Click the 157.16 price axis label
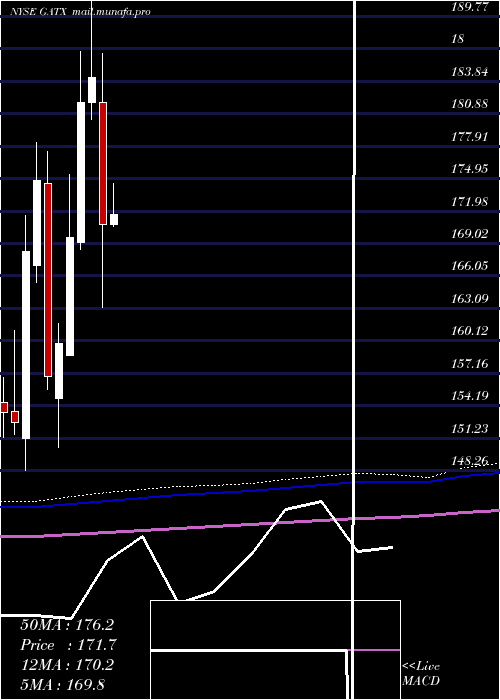This screenshot has height=700, width=500. click(470, 364)
